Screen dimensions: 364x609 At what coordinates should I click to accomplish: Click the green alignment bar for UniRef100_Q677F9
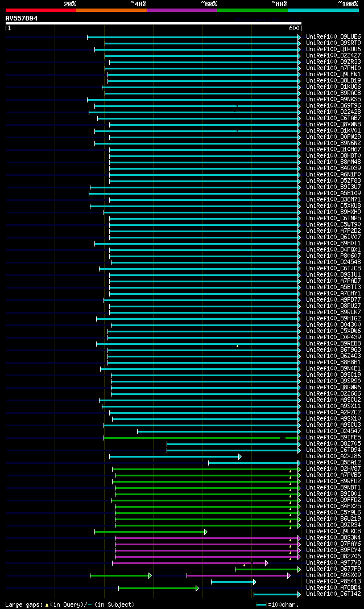[x=267, y=569]
